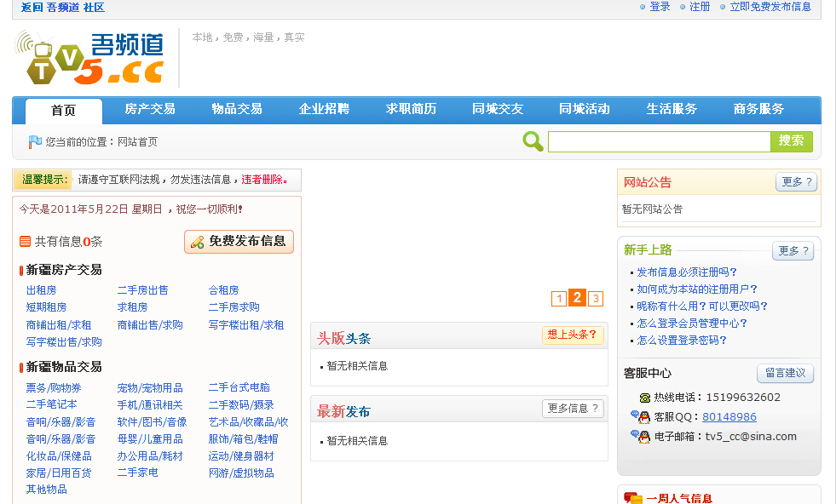Click the flag icon beside current location

(35, 141)
